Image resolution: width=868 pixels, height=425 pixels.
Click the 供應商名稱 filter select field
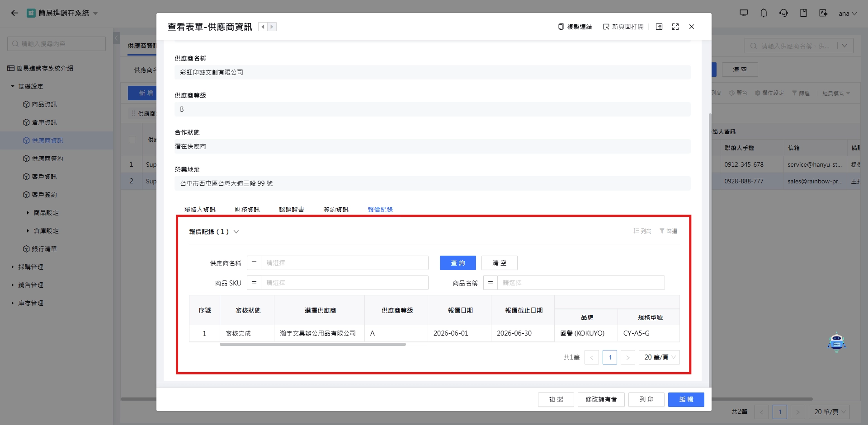(344, 263)
